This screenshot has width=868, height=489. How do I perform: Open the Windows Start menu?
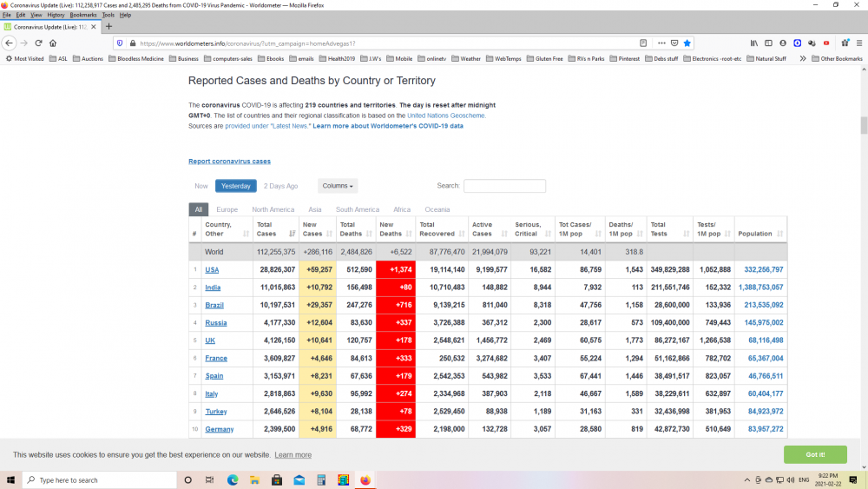10,480
